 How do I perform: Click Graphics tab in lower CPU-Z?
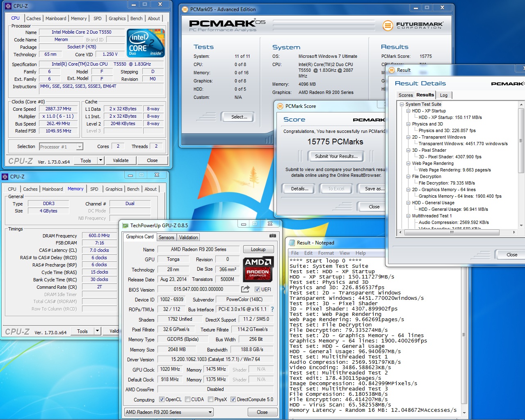(114, 189)
